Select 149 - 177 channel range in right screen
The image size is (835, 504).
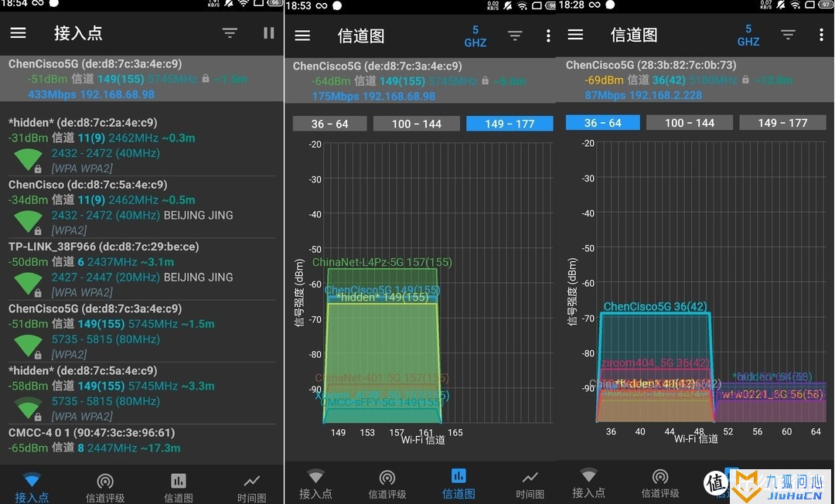tap(782, 122)
